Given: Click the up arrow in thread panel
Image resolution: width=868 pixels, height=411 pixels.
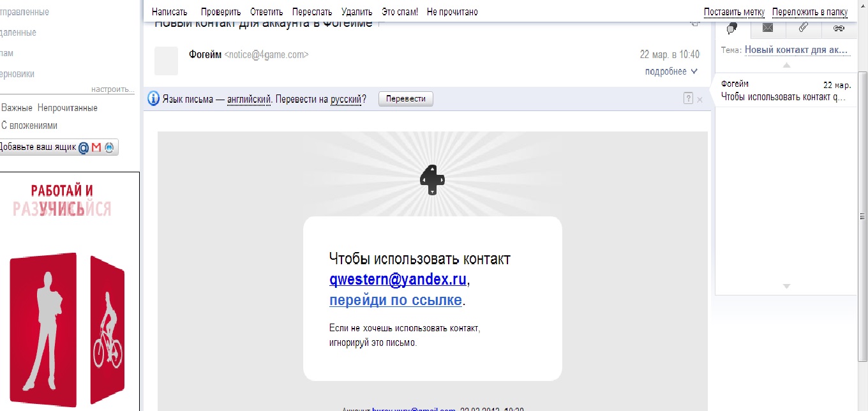Looking at the screenshot, I should tap(786, 66).
